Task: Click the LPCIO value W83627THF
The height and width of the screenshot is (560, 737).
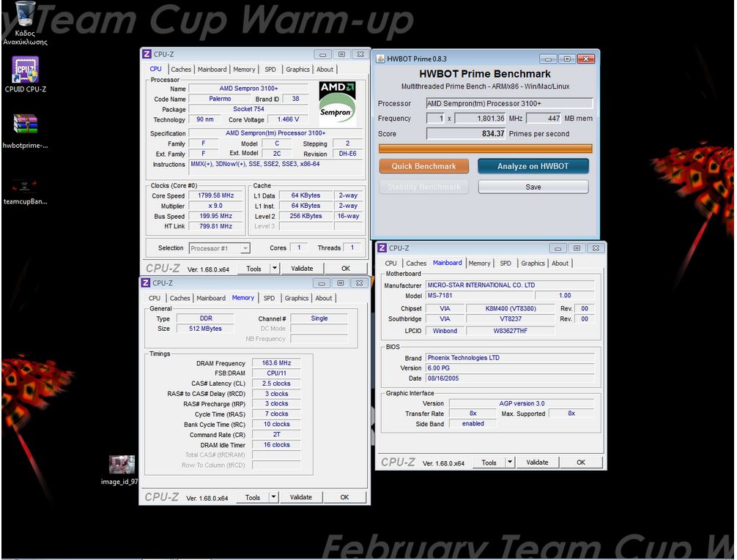Action: pos(511,331)
